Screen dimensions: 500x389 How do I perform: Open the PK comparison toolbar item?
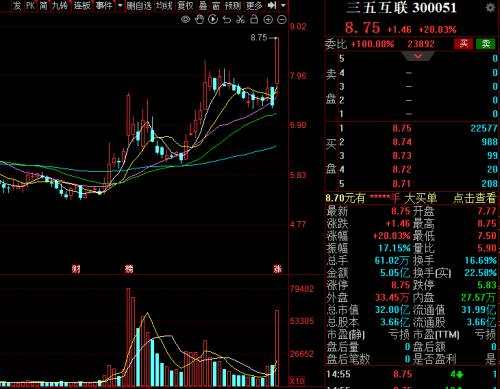coord(30,5)
